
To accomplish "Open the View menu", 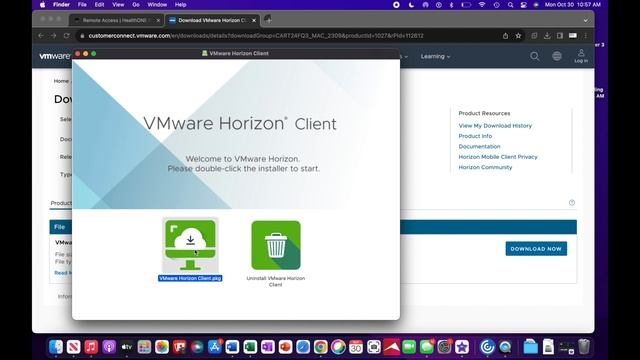I will point(118,5).
